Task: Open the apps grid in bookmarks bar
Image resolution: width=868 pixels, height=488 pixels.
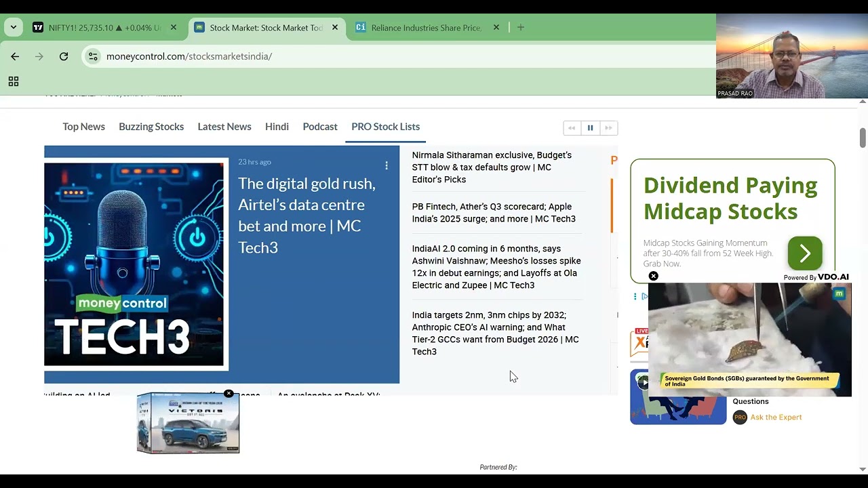Action: pyautogui.click(x=13, y=81)
